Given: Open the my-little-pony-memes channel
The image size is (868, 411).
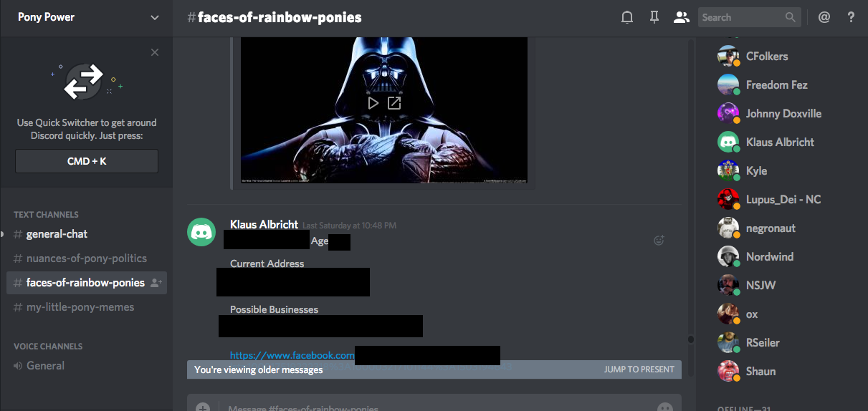Looking at the screenshot, I should coord(80,307).
